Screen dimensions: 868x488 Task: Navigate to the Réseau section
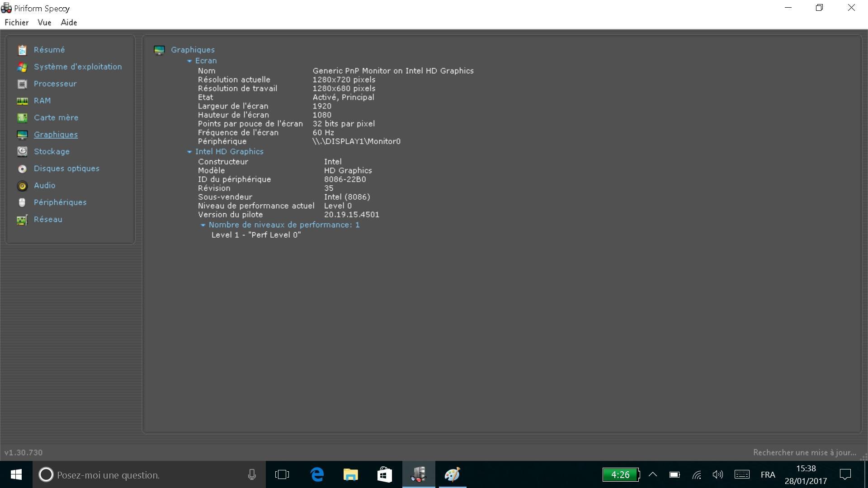click(48, 219)
